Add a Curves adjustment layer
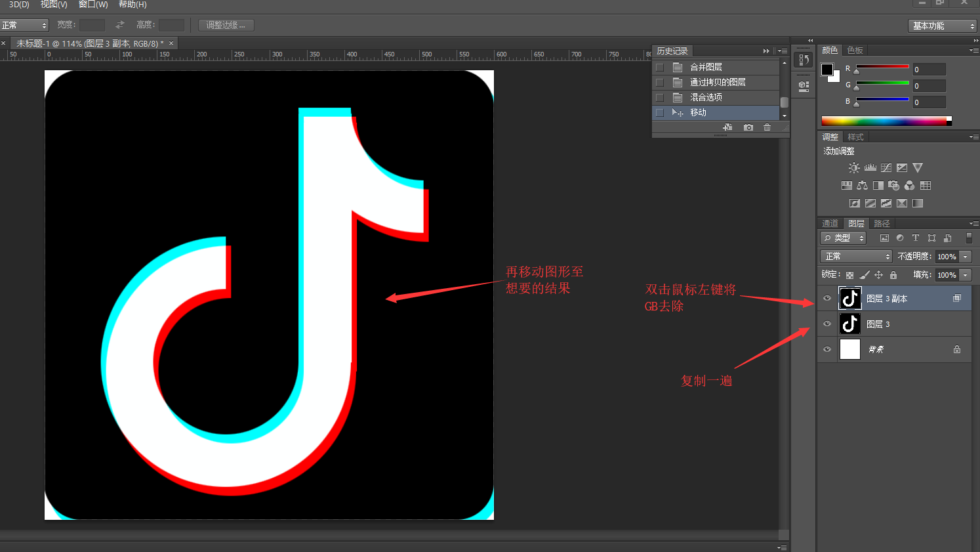The image size is (980, 552). tap(886, 168)
